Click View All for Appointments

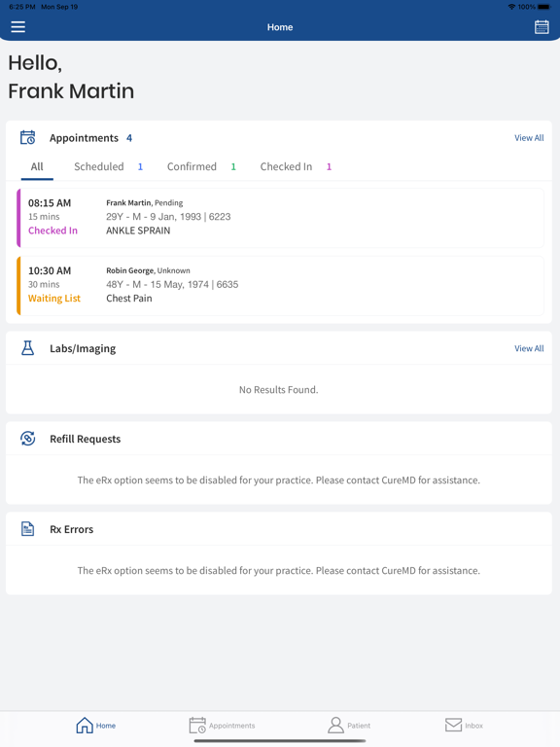click(x=529, y=138)
